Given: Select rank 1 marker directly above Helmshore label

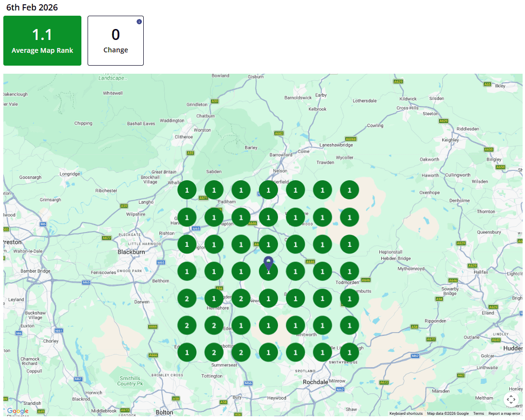Looking at the screenshot, I should coord(214,299).
